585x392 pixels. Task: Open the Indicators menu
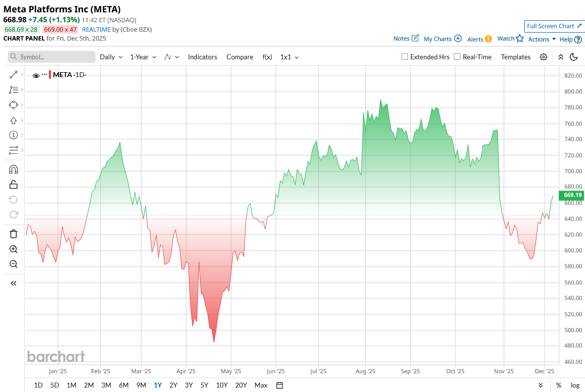coord(202,57)
